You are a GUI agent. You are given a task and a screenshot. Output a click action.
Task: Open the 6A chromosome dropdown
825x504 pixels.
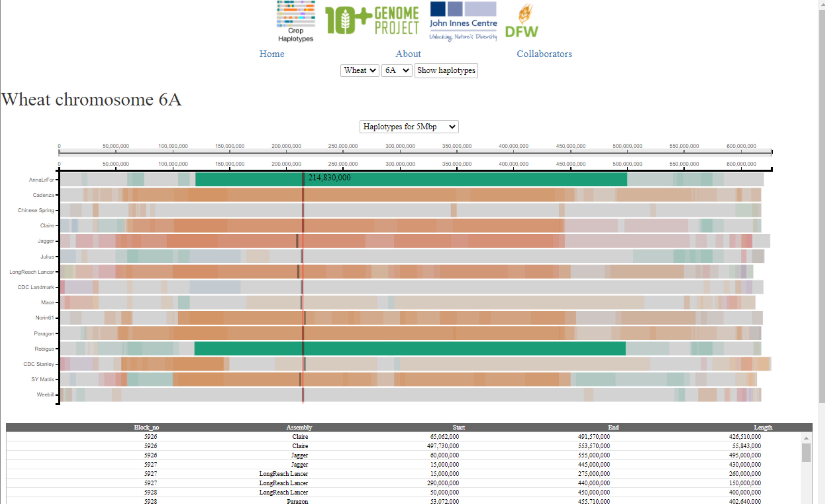coord(397,70)
